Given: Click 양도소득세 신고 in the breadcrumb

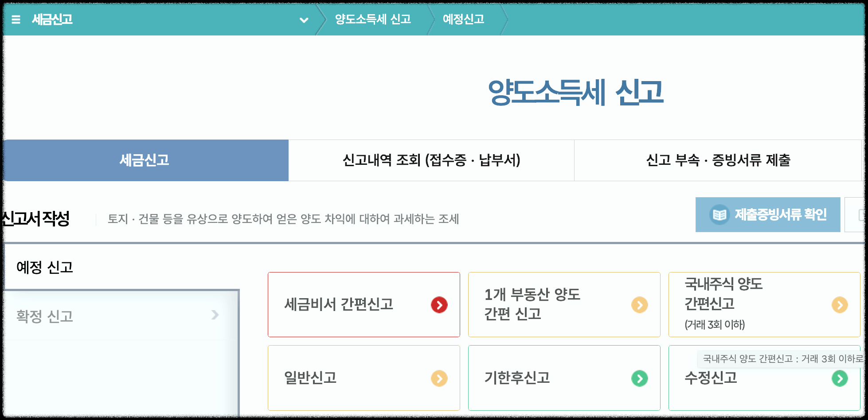Looking at the screenshot, I should [374, 19].
